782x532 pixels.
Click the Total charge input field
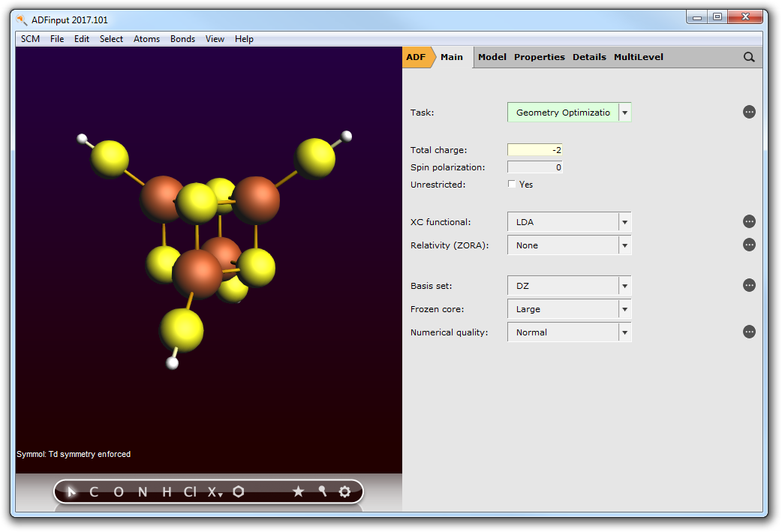coord(535,150)
